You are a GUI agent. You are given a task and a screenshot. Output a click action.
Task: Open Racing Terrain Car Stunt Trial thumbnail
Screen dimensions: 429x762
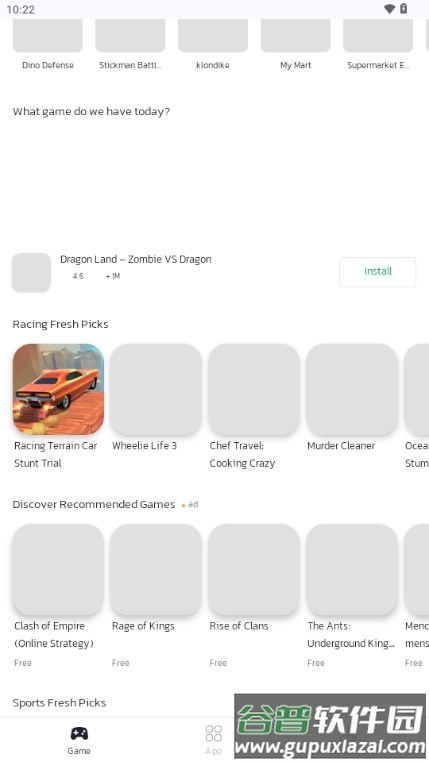(58, 389)
